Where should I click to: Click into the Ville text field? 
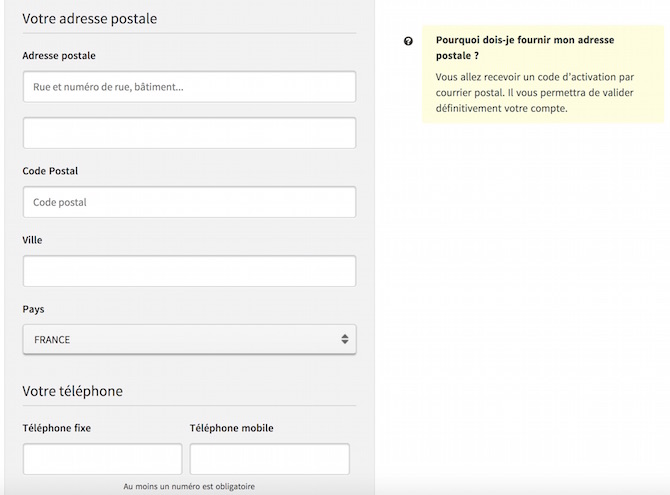pyautogui.click(x=189, y=271)
